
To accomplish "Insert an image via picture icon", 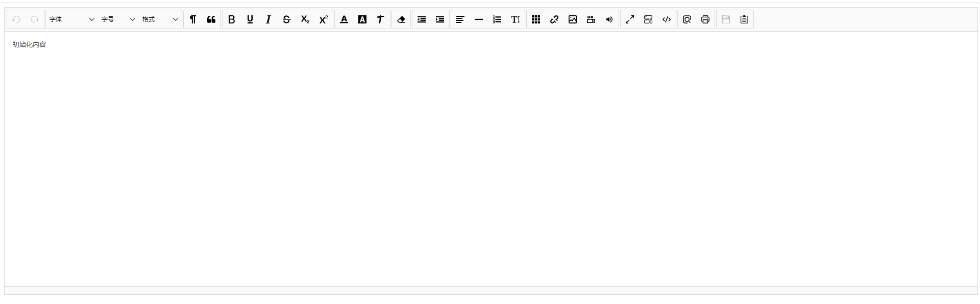I will [573, 19].
